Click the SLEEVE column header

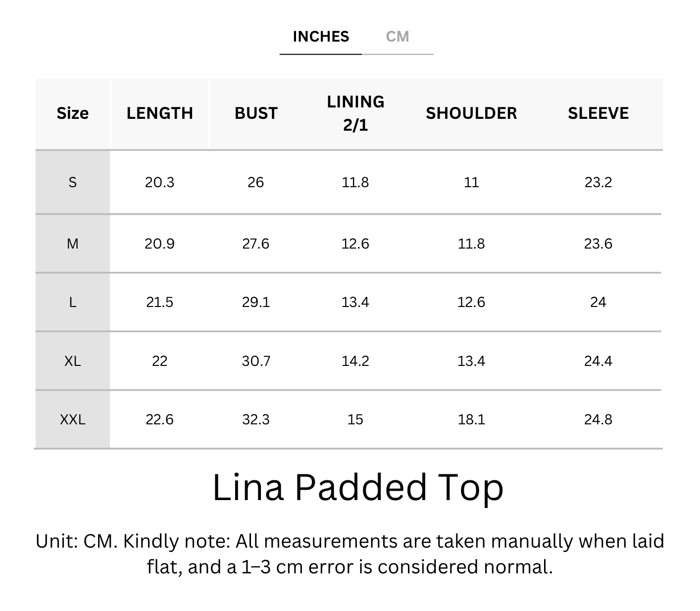[x=598, y=113]
